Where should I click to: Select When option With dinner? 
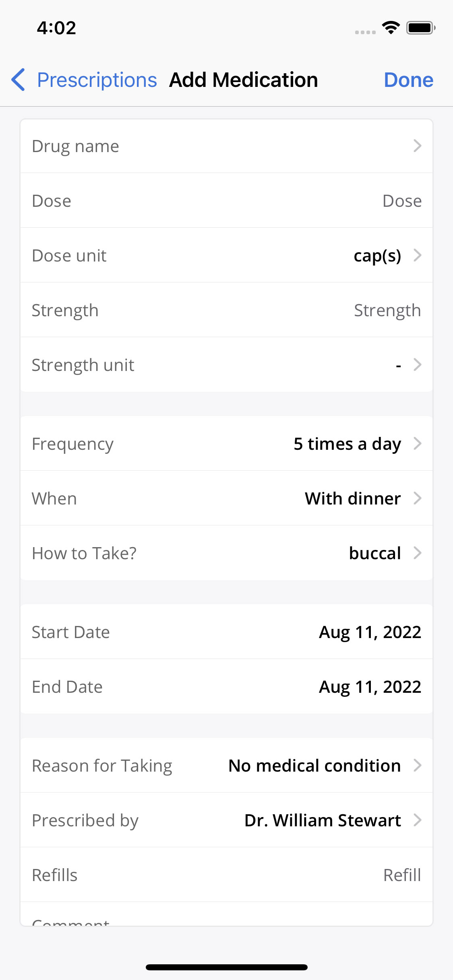click(x=352, y=498)
